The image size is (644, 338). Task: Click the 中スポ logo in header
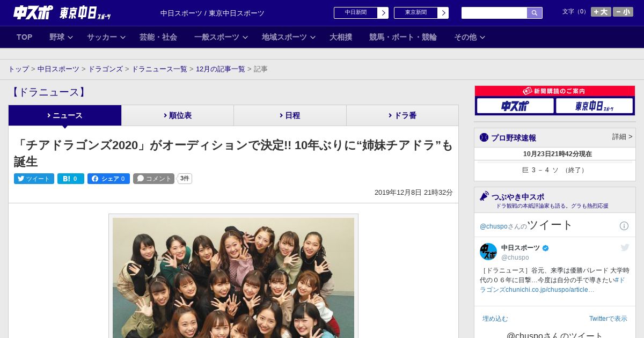[33, 12]
